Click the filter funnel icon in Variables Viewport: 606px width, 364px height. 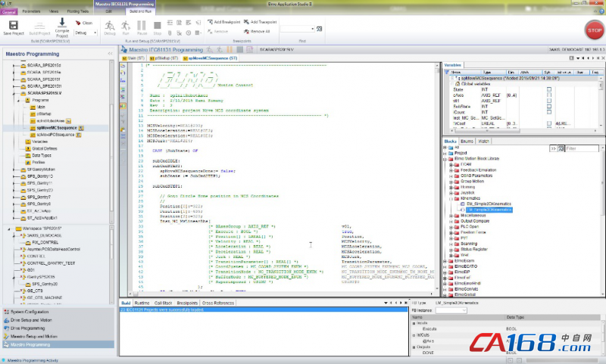click(x=447, y=72)
